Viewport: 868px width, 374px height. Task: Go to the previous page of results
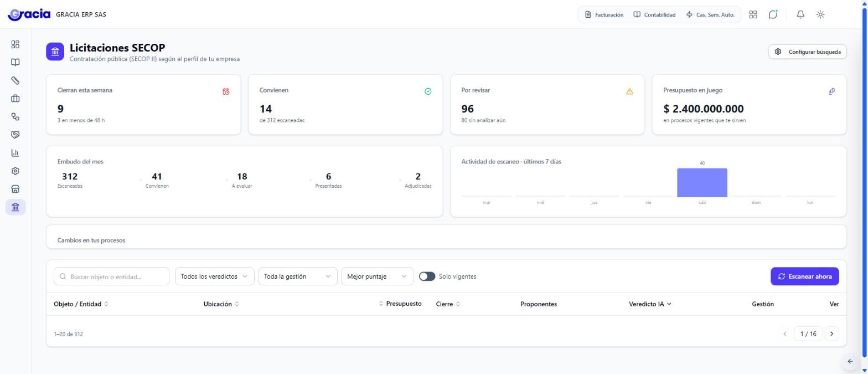[x=784, y=334]
